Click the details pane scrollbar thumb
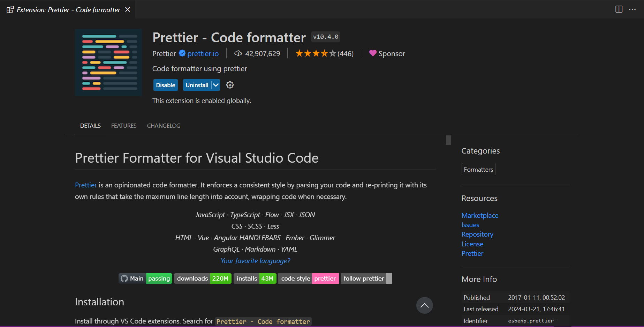This screenshot has height=327, width=644. pyautogui.click(x=448, y=140)
